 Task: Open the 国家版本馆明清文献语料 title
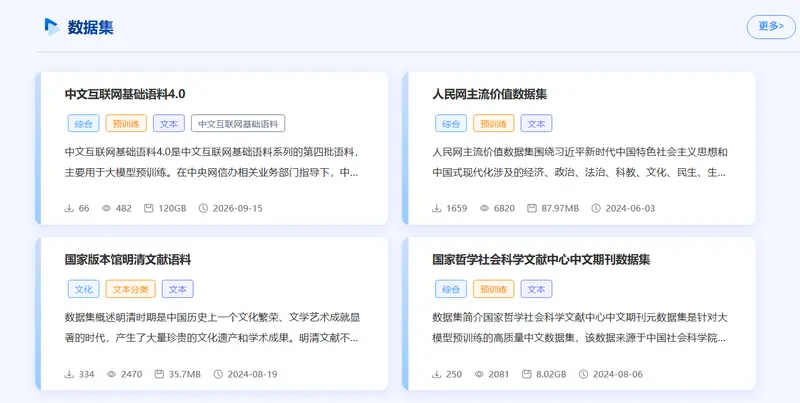pyautogui.click(x=128, y=260)
